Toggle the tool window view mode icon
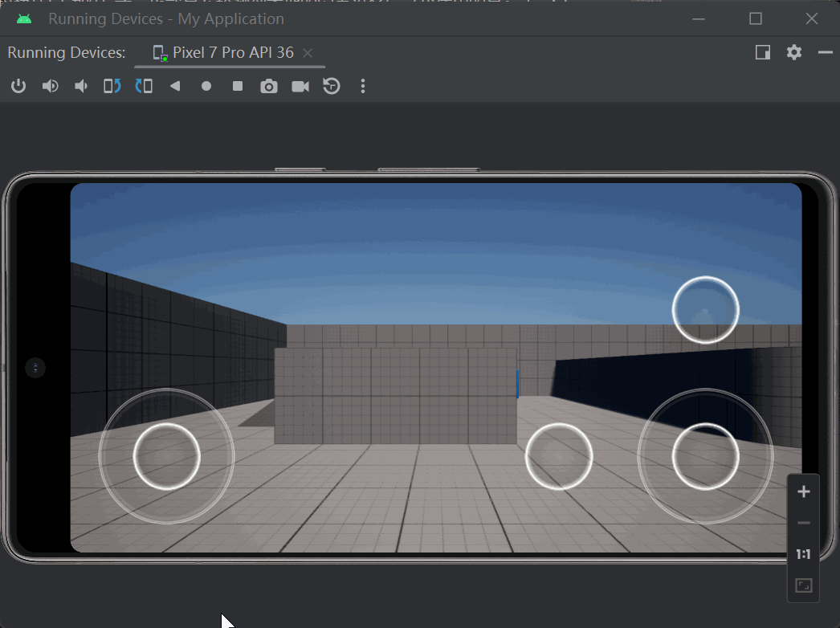Screen dimensions: 840x628 tap(763, 52)
